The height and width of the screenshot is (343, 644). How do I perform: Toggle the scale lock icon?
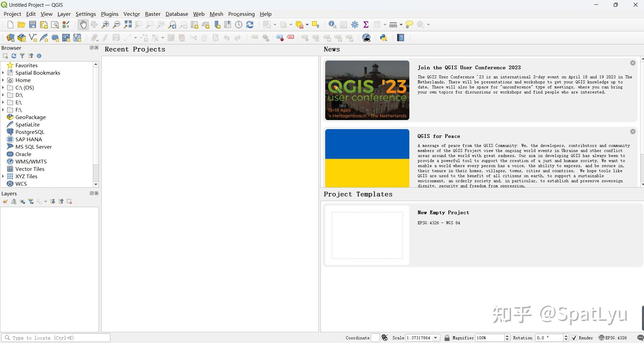(447, 338)
